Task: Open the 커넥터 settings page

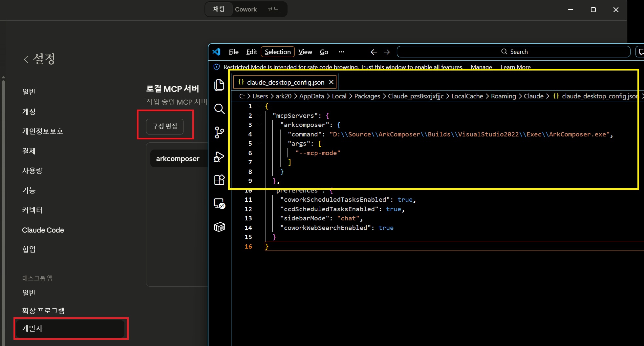Action: click(32, 210)
